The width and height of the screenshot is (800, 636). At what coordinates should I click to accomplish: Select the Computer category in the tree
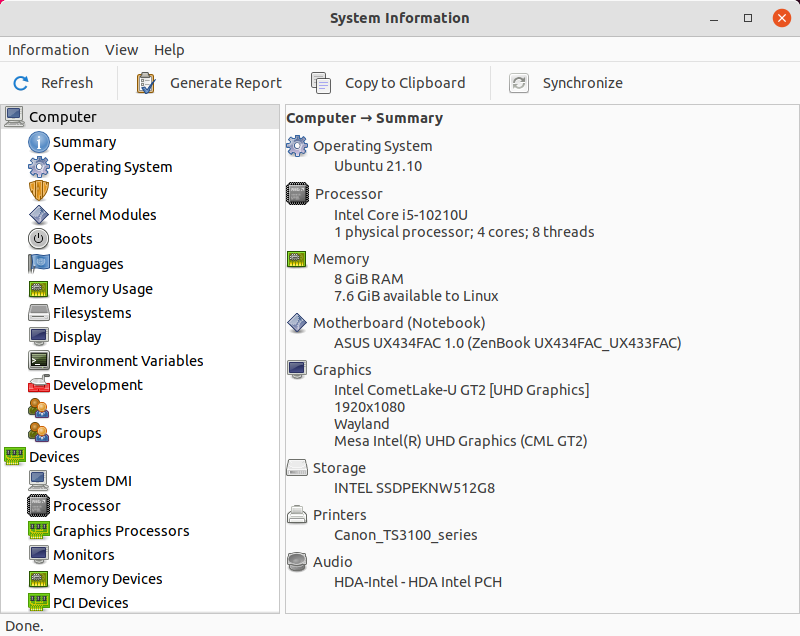(x=62, y=117)
